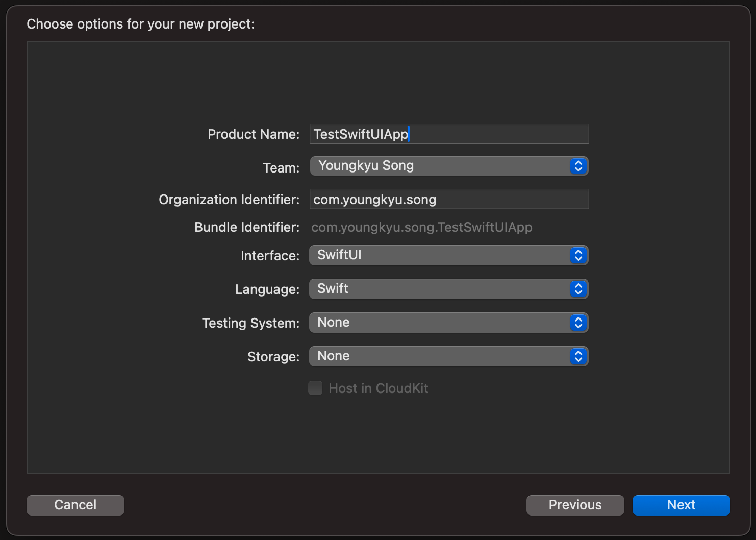756x540 pixels.
Task: Click the blue chevron icon on Team popup
Action: click(578, 166)
